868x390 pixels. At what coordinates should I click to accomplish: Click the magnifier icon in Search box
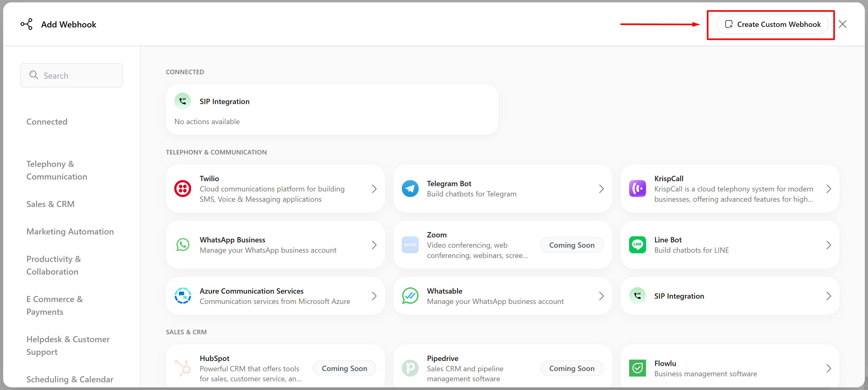pos(34,75)
